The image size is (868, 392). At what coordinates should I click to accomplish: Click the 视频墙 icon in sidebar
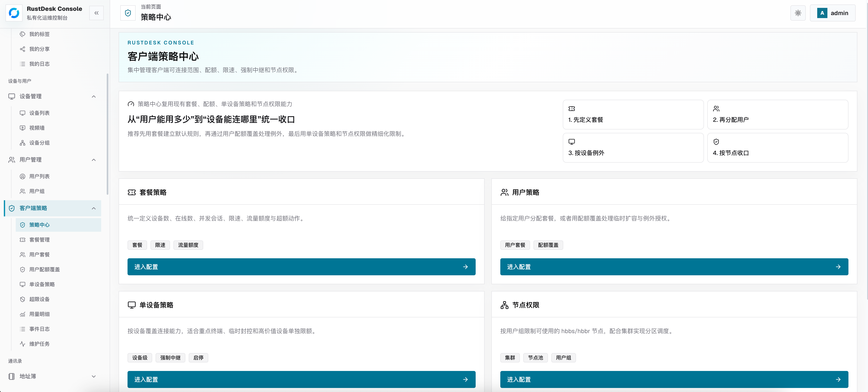click(x=23, y=128)
